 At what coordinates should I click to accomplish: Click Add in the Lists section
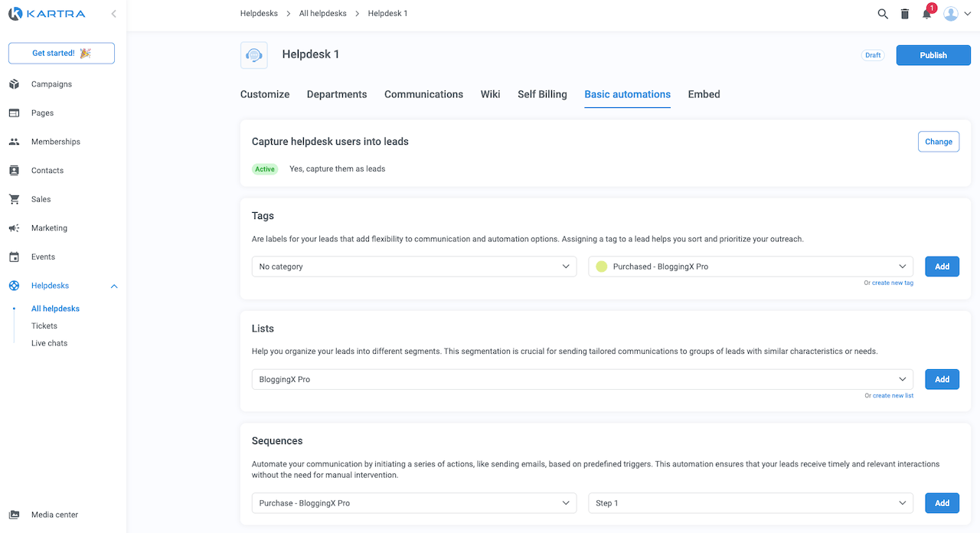pos(942,379)
